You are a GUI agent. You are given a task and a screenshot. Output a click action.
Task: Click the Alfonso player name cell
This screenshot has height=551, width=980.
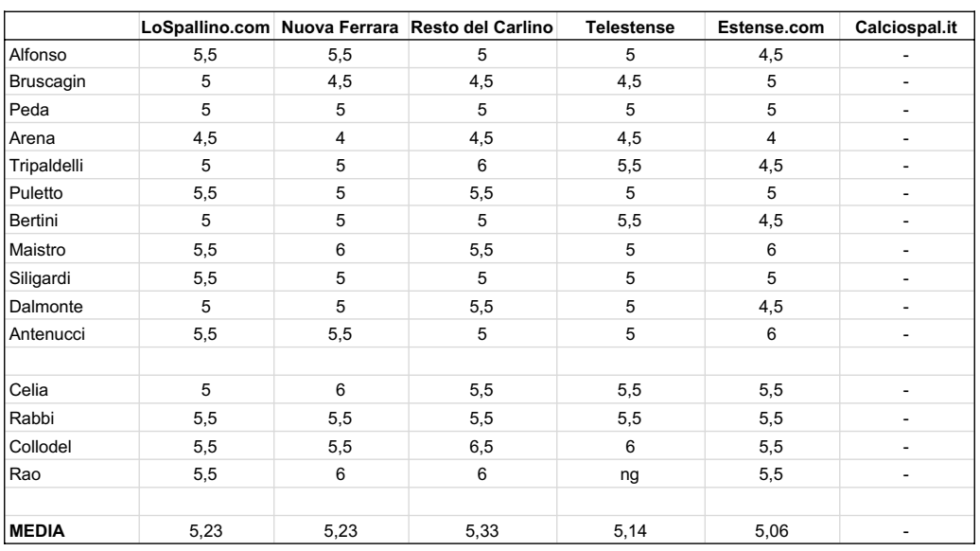pos(72,54)
